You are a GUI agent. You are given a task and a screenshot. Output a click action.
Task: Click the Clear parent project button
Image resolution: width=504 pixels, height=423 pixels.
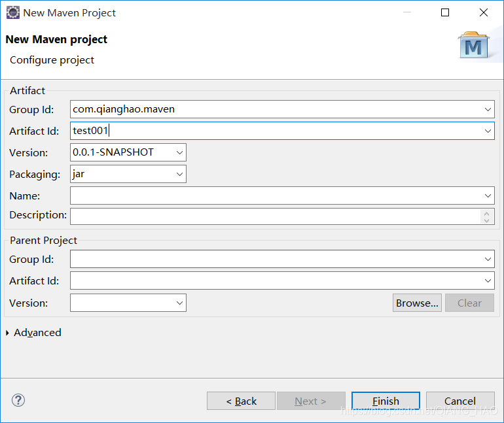469,303
